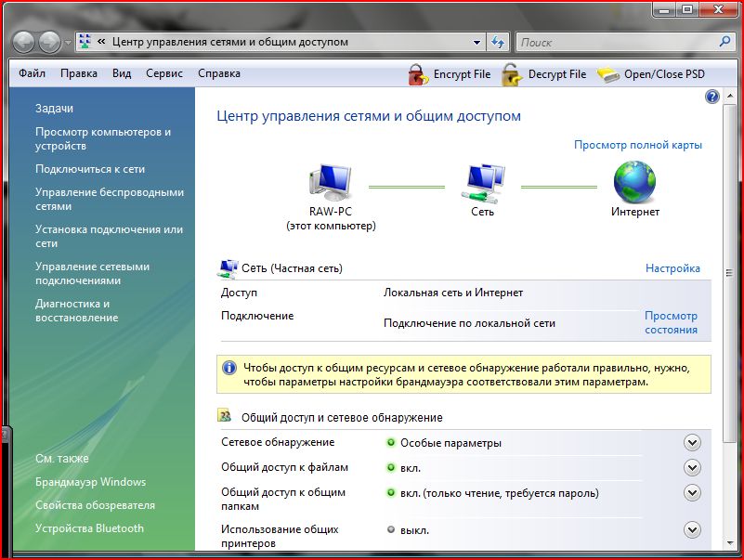Click the network icon in the address bar
Viewport: 744px width, 560px height.
click(x=85, y=42)
